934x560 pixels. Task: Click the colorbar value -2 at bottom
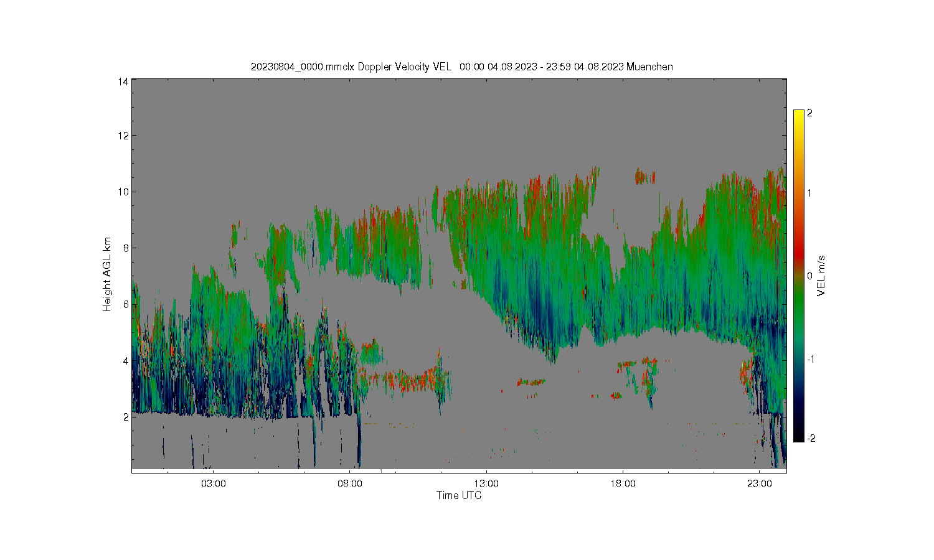pos(811,438)
